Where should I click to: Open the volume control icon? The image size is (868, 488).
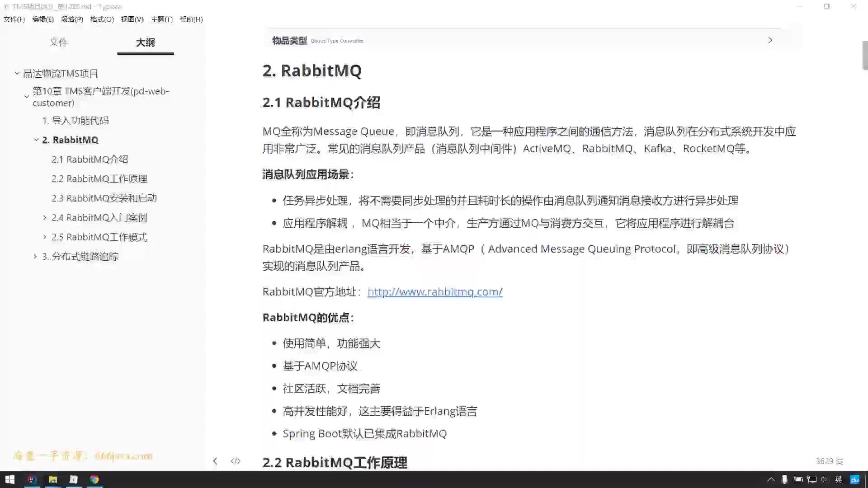[x=824, y=479]
